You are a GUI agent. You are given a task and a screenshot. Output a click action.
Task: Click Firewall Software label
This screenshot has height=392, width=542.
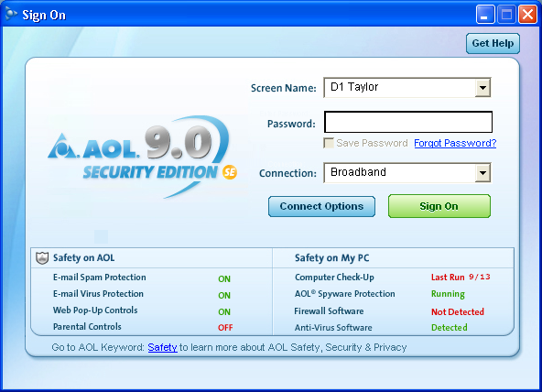[329, 311]
